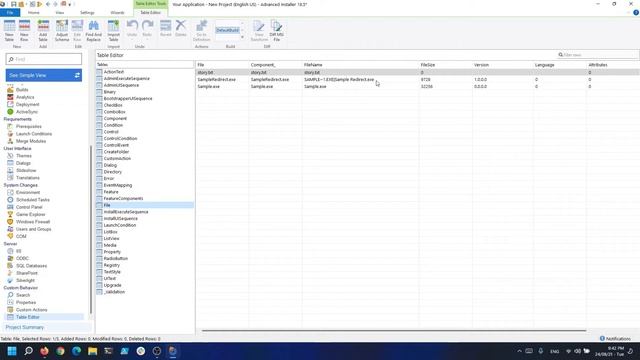Switch to the View ribbon tab
Image resolution: width=640 pixels, height=360 pixels.
tap(60, 13)
